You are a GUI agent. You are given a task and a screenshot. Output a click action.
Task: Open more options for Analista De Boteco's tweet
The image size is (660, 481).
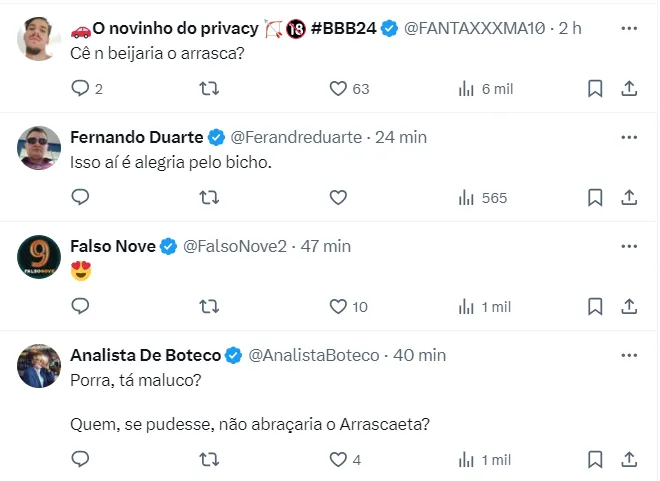(x=628, y=355)
